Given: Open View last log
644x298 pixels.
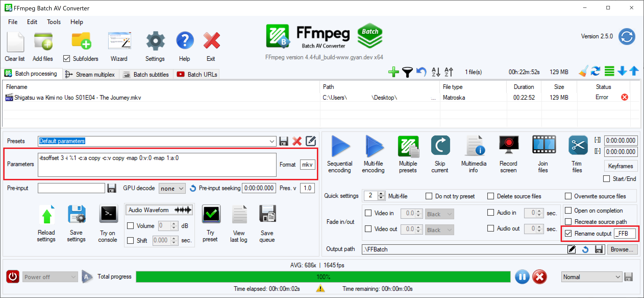Looking at the screenshot, I should coord(239,214).
